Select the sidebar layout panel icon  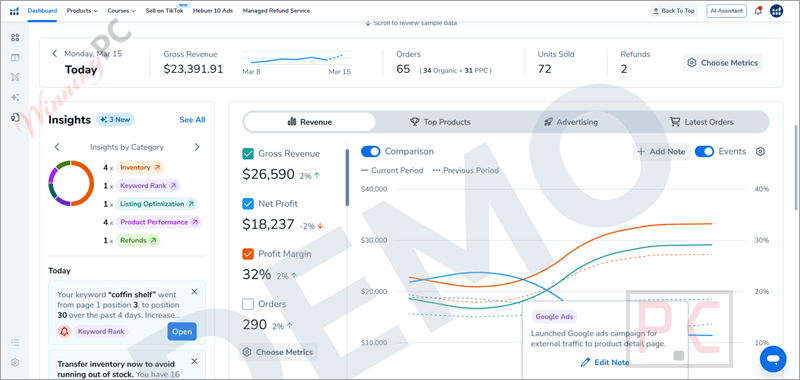coord(15,57)
